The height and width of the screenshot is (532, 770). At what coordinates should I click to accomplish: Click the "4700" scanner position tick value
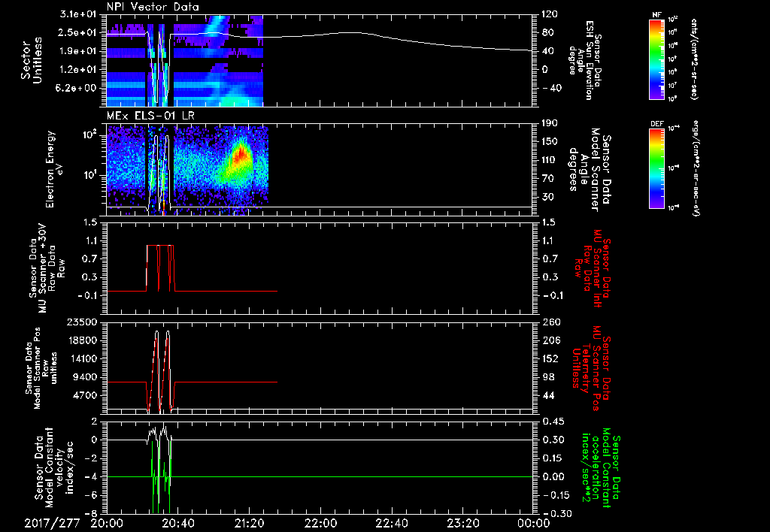(x=84, y=395)
